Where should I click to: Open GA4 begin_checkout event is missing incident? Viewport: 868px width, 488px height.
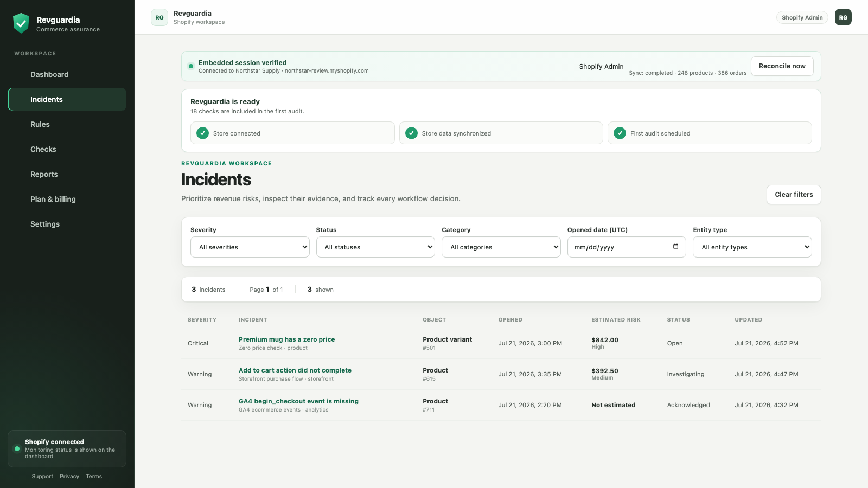298,401
